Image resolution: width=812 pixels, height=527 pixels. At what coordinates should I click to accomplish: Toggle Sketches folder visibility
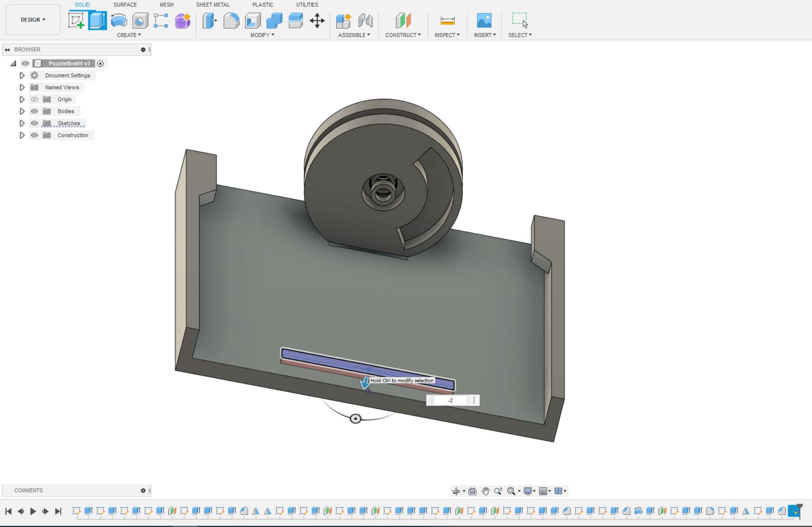pyautogui.click(x=34, y=123)
